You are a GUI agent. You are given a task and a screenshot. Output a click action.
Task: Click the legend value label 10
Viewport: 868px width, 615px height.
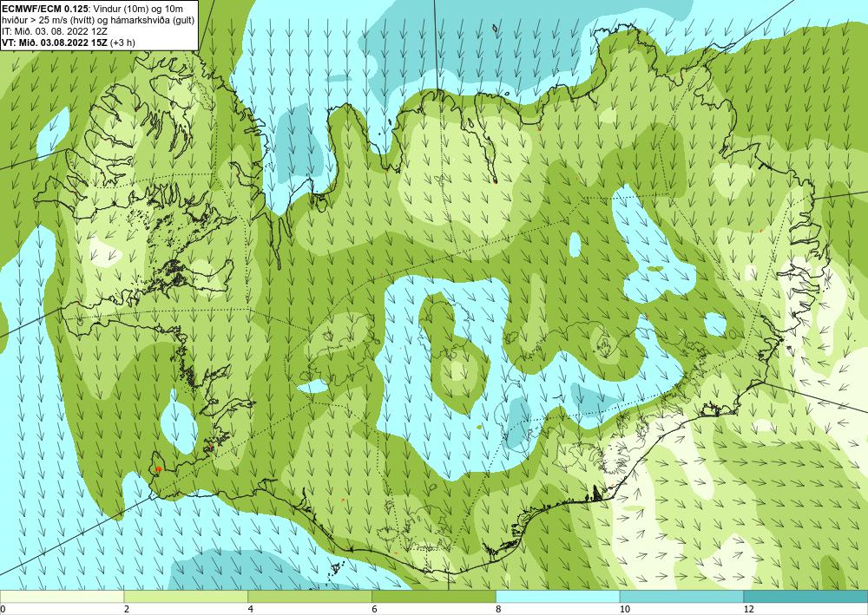click(x=624, y=609)
